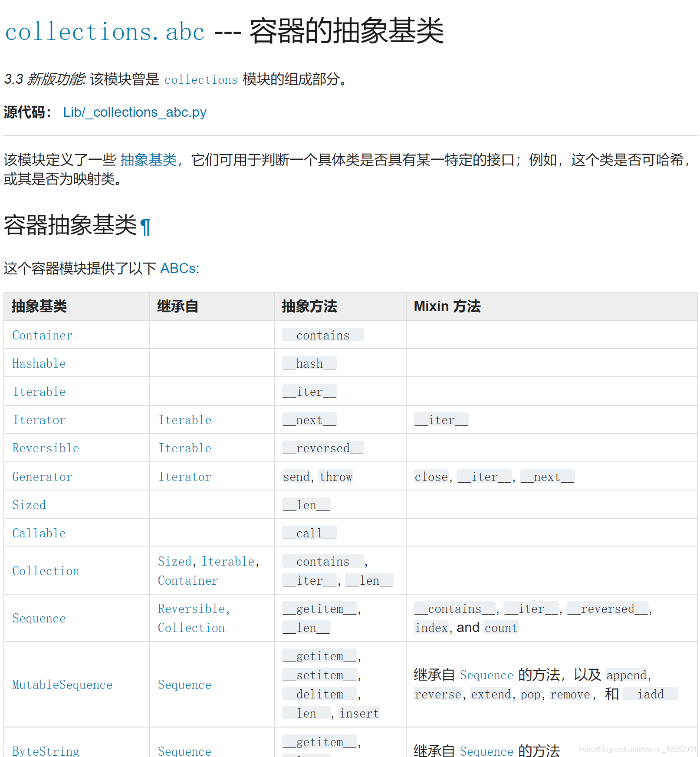700x757 pixels.
Task: Open the Callable class link
Action: click(39, 533)
